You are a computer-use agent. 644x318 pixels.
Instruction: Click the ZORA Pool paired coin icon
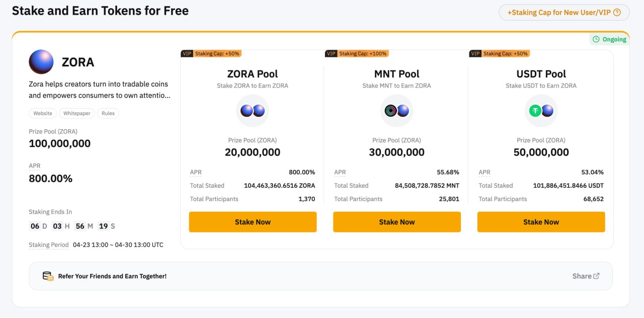pyautogui.click(x=253, y=111)
